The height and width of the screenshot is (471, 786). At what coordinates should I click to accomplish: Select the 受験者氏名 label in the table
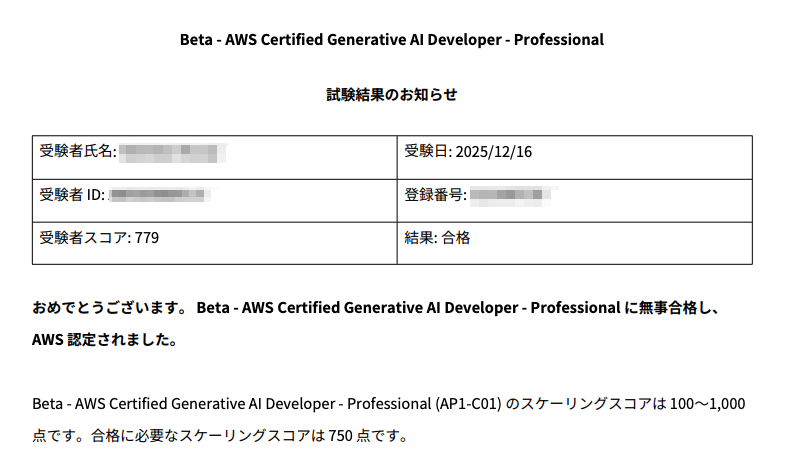click(77, 152)
